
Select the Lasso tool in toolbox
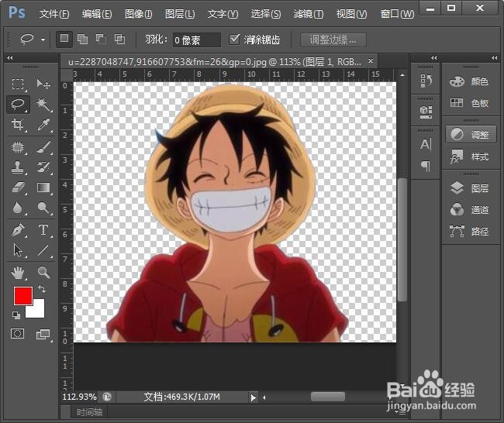tap(18, 105)
